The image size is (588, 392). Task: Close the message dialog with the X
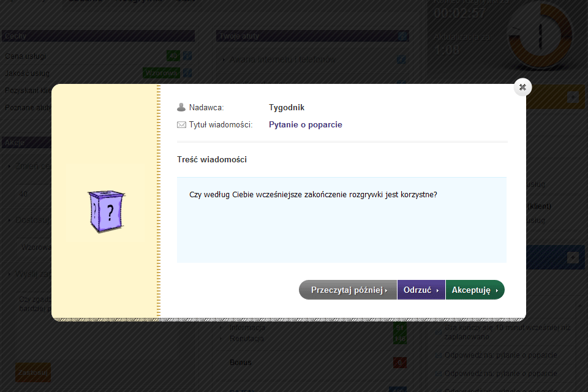(522, 87)
